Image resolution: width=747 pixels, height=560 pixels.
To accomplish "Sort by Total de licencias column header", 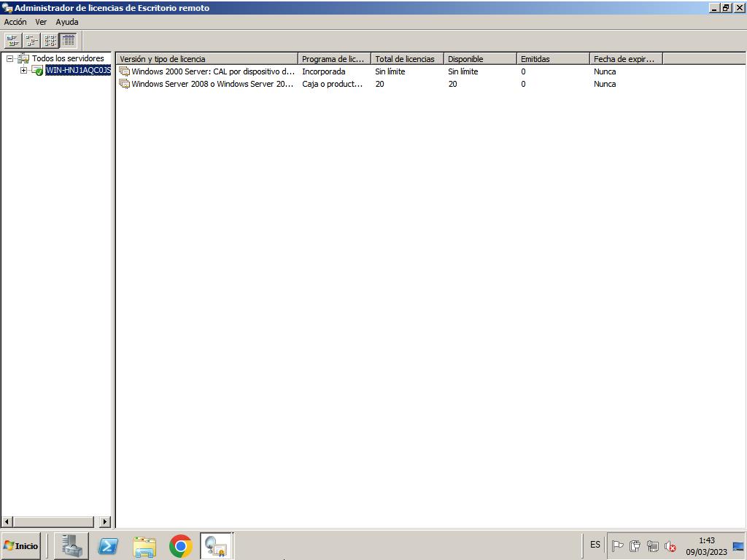I will point(406,59).
